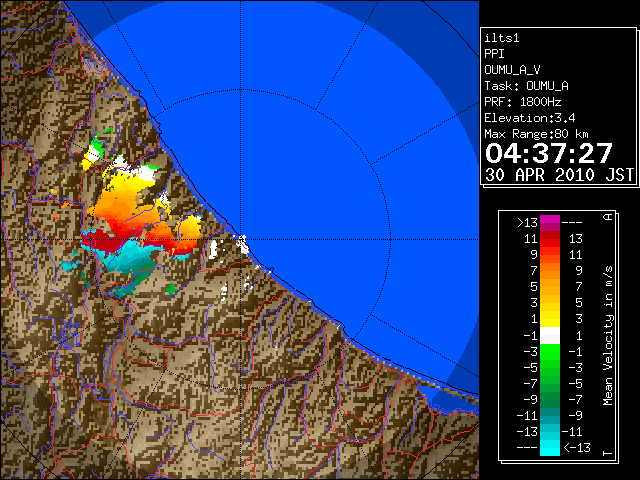Click the red legend swatch near 11
The image size is (640, 480).
tap(550, 239)
